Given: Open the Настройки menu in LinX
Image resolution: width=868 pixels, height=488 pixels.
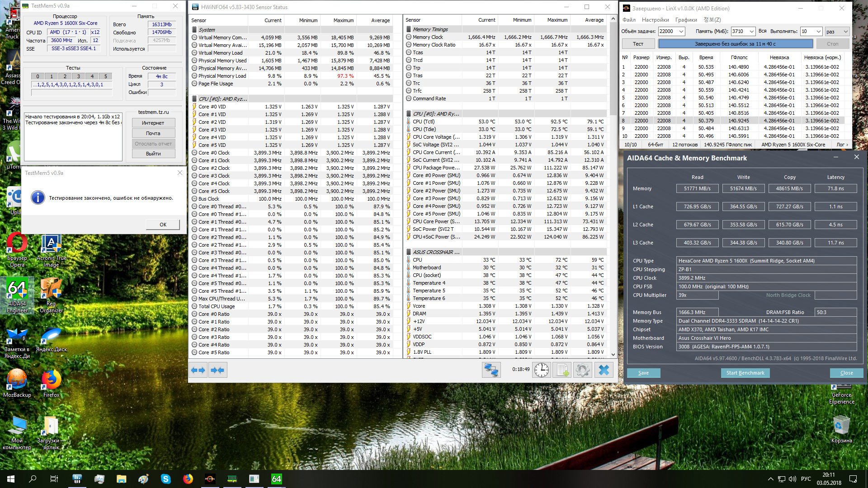Looking at the screenshot, I should pyautogui.click(x=655, y=19).
